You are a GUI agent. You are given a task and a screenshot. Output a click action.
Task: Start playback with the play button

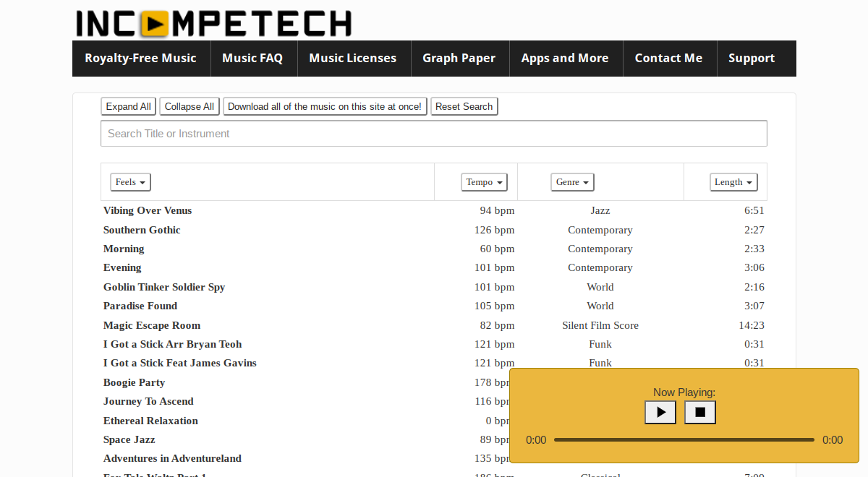coord(660,412)
